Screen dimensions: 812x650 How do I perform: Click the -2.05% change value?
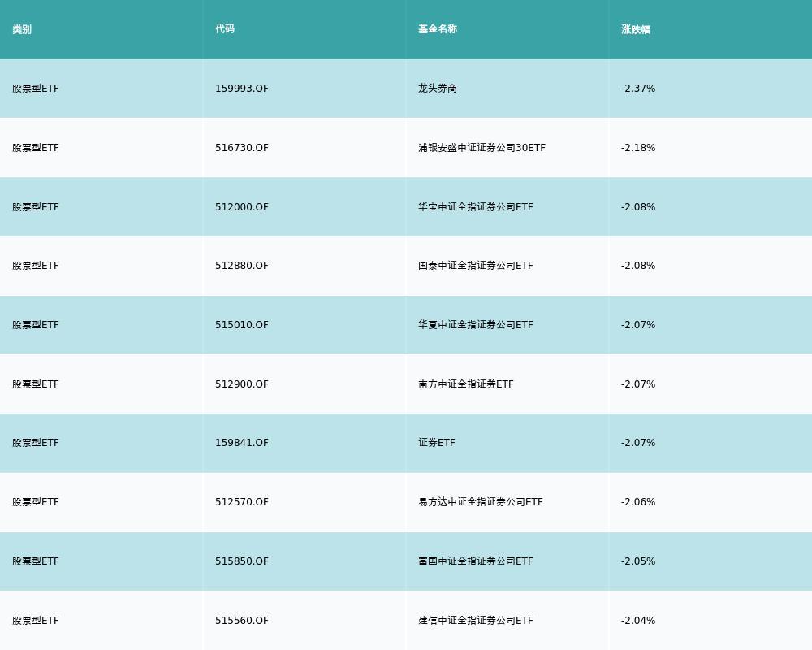pyautogui.click(x=638, y=561)
